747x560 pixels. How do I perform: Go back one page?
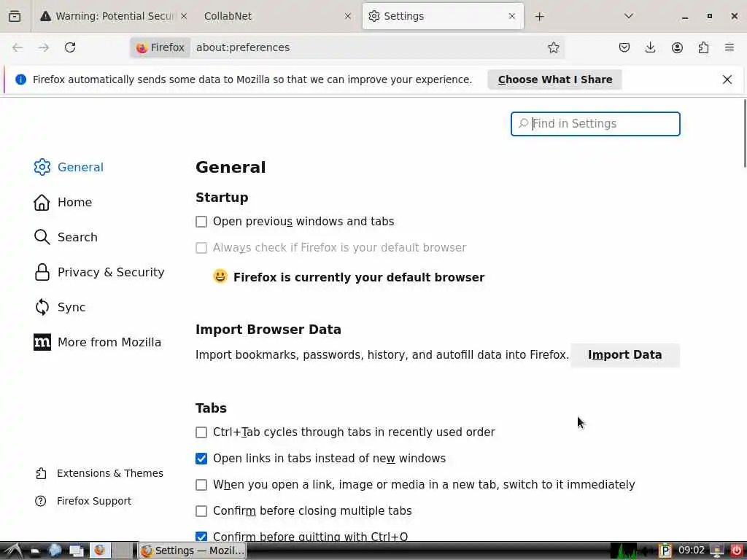(x=18, y=47)
